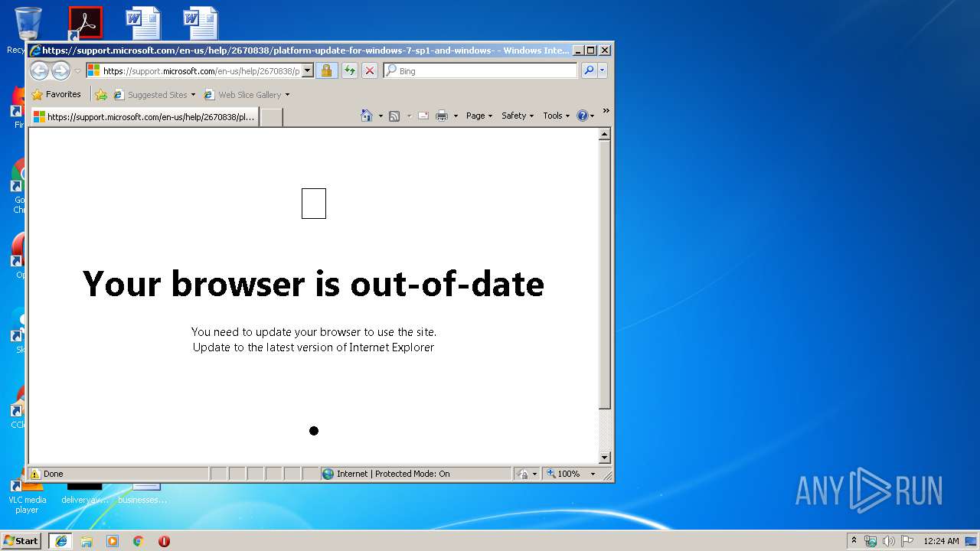
Task: Expand the zoom level dropdown arrow
Action: 593,474
